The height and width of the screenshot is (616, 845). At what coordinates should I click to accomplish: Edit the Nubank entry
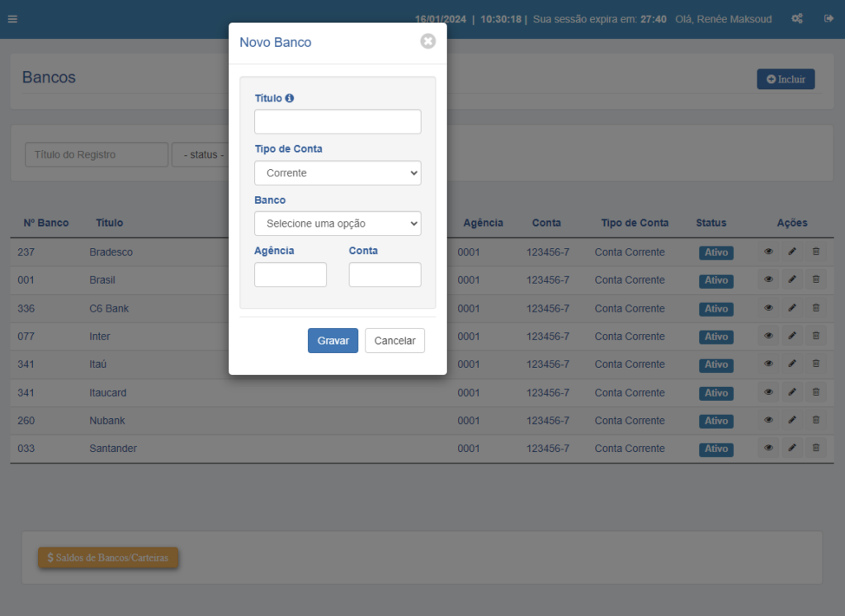point(792,421)
